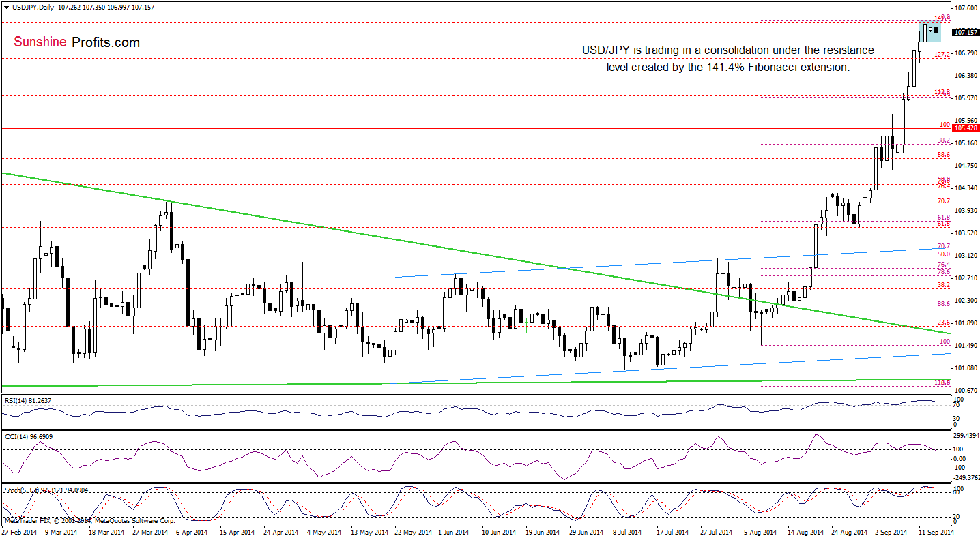Click the 103.120 price axis label
Screen dimensions: 980x538
(965, 255)
